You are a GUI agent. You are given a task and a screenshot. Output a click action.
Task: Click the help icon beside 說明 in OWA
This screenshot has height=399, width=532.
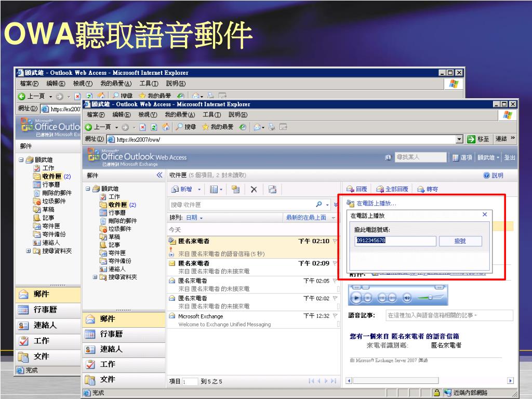(486, 176)
